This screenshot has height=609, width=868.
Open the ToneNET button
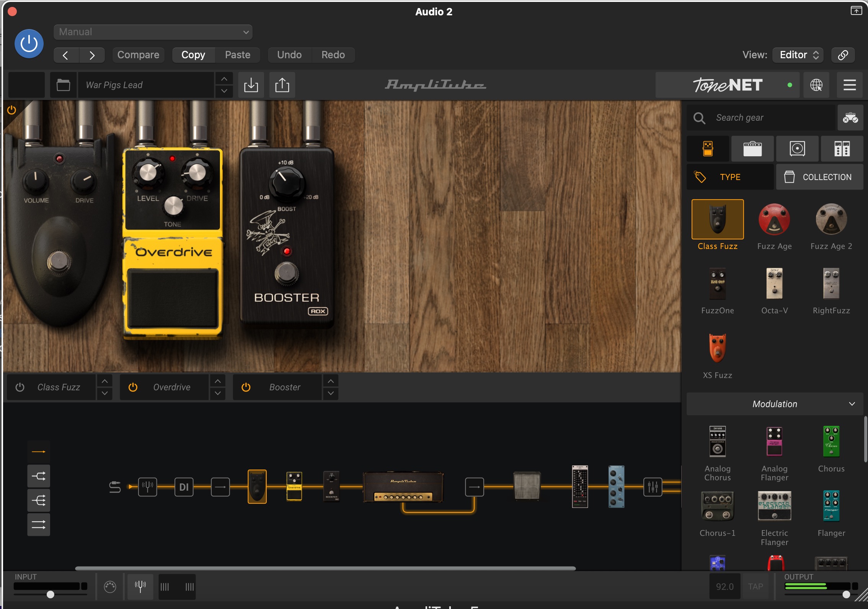pyautogui.click(x=728, y=85)
